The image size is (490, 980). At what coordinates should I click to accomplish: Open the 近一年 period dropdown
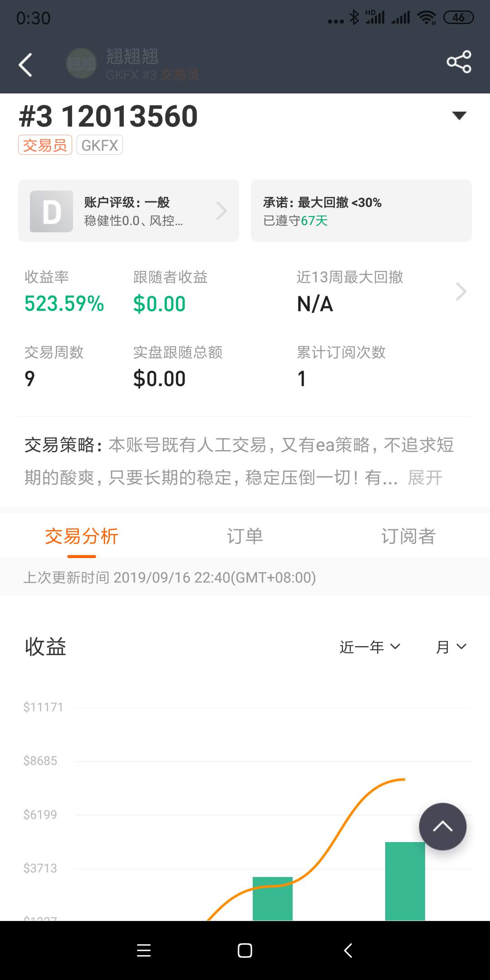tap(370, 647)
